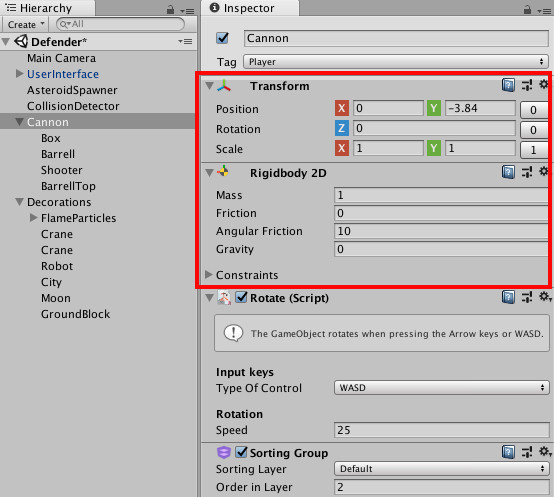Open the Sorting Group preset selector icon
554x497 pixels.
pos(527,452)
